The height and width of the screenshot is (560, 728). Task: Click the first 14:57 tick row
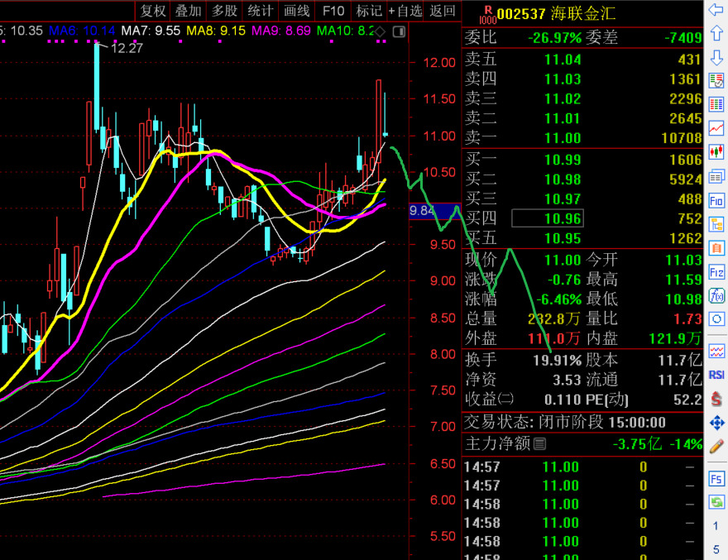[582, 467]
